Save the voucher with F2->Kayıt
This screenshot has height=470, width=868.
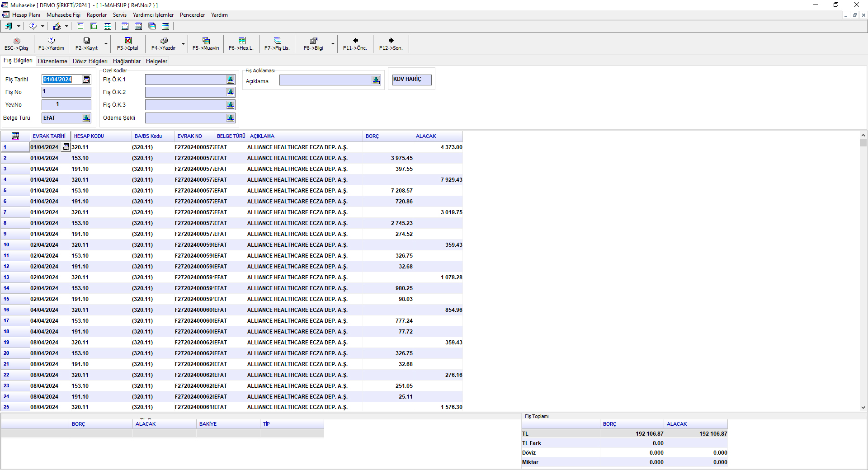86,41
